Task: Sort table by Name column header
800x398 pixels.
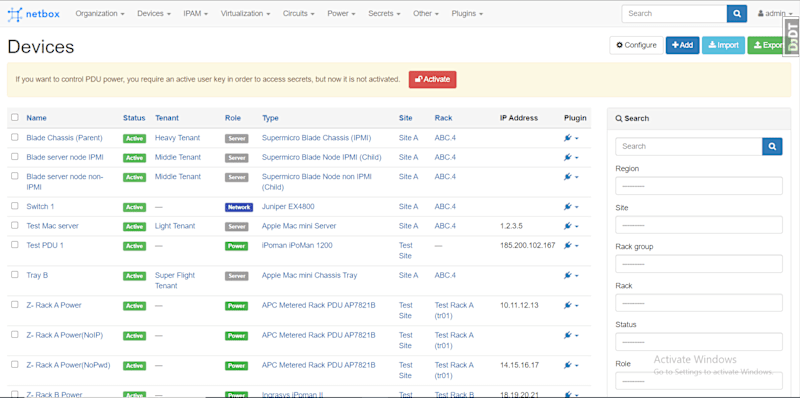Action: click(x=36, y=118)
